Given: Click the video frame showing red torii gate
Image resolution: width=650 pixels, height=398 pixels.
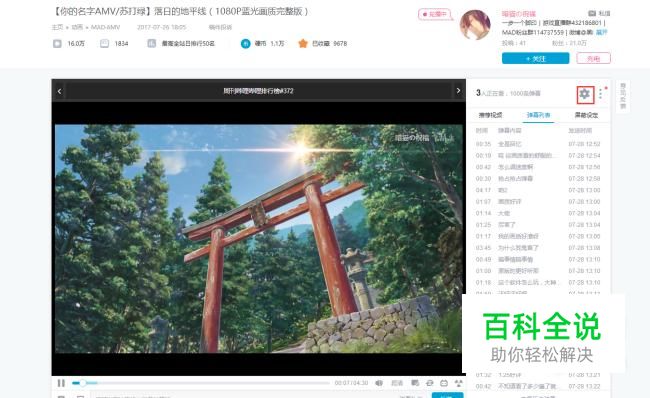Looking at the screenshot, I should pyautogui.click(x=258, y=239).
